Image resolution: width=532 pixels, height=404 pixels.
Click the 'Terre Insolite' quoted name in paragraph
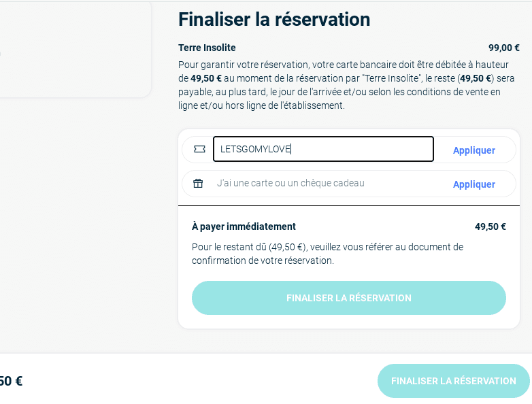click(391, 78)
